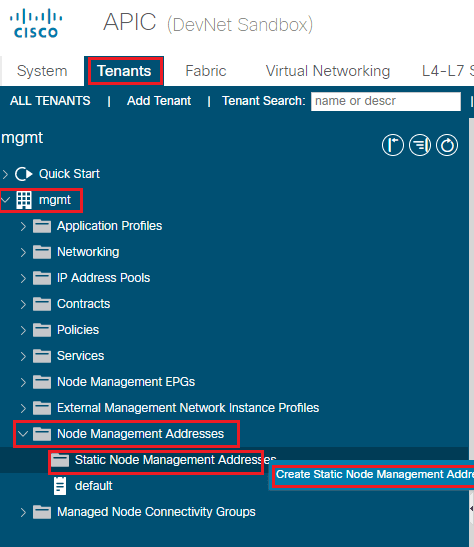Select Node Management EPGs label
The height and width of the screenshot is (547, 474).
(126, 382)
